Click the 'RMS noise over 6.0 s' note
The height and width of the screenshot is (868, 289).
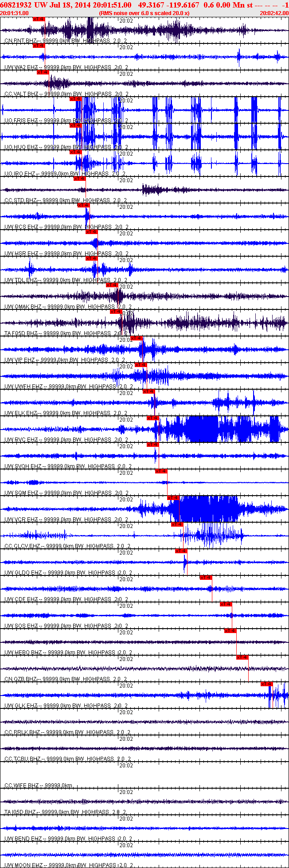[125, 13]
